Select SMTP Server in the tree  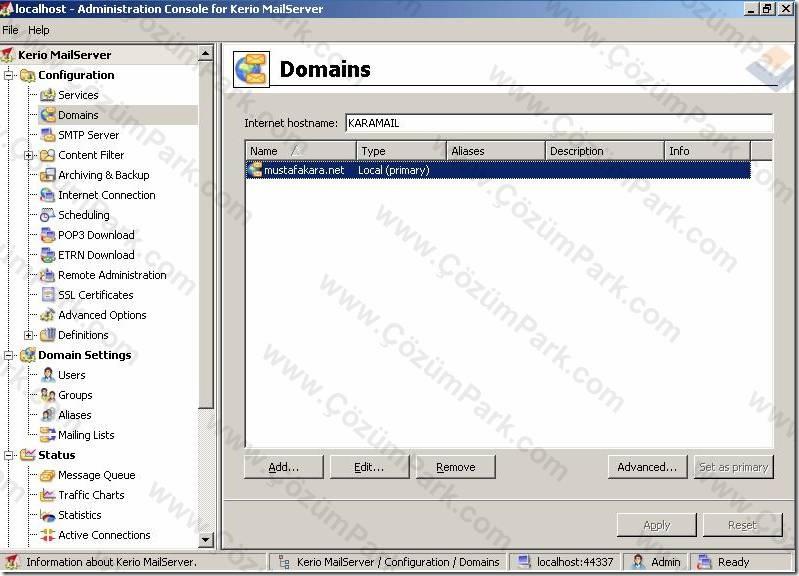pos(89,135)
